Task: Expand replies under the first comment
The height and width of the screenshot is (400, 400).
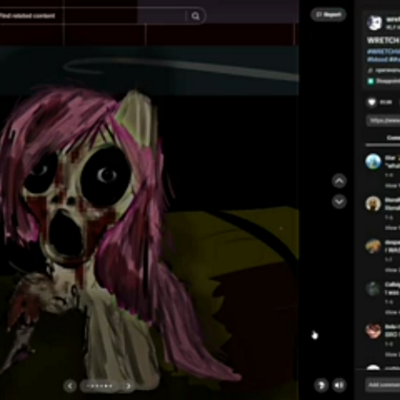Action: [x=392, y=186]
